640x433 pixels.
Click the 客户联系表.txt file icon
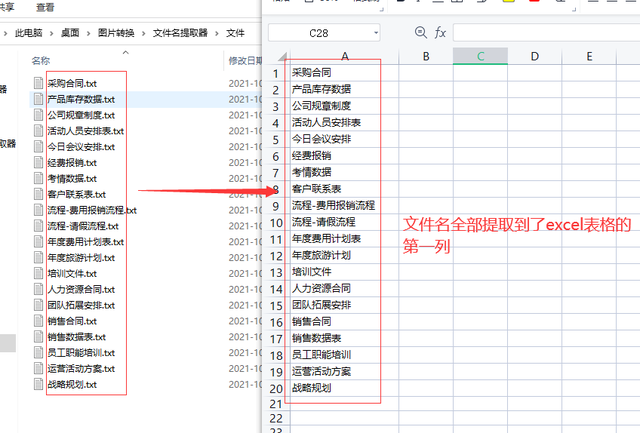(39, 194)
